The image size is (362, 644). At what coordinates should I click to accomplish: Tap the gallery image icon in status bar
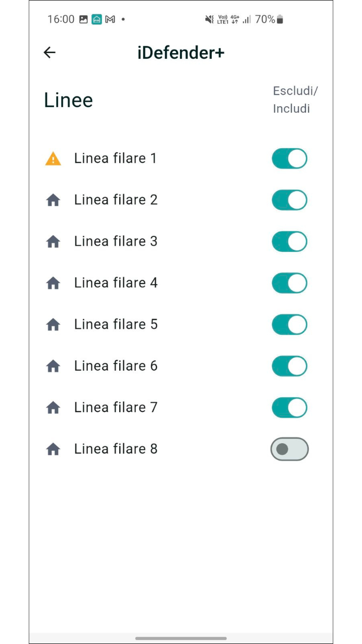tap(84, 19)
